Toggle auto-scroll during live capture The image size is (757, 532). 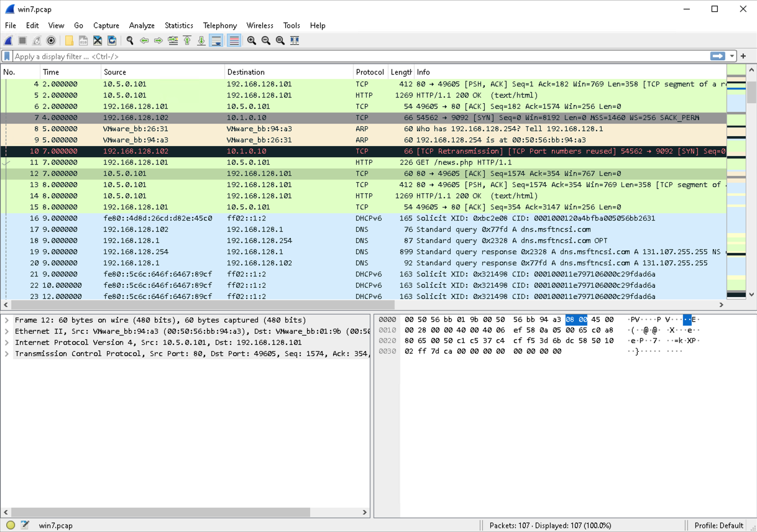(x=216, y=40)
